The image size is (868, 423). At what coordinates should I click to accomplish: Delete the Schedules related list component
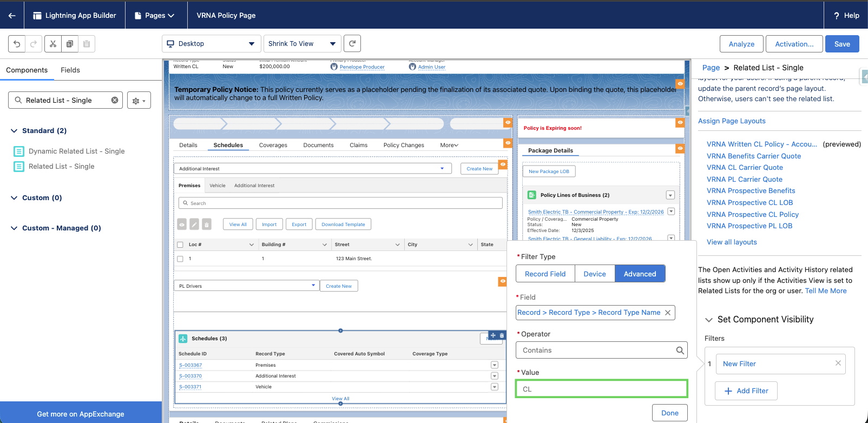click(502, 335)
